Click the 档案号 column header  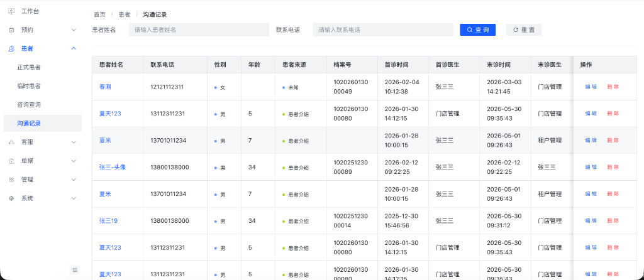click(352, 65)
